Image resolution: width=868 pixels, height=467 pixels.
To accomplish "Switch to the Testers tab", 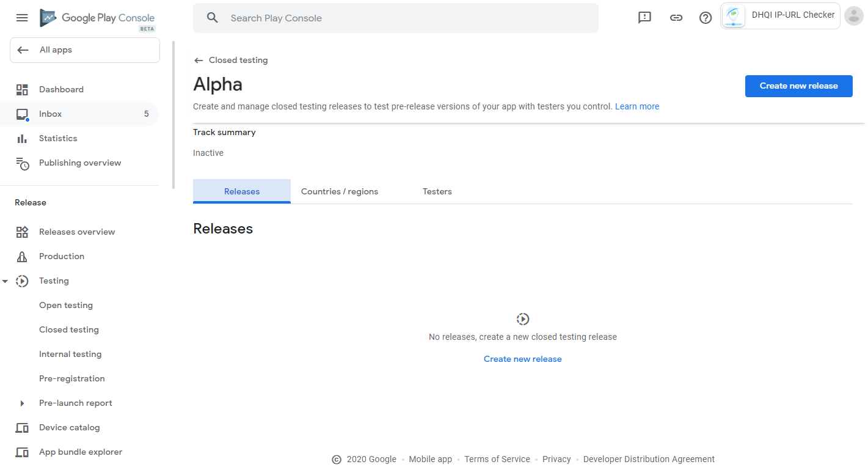I will [437, 192].
